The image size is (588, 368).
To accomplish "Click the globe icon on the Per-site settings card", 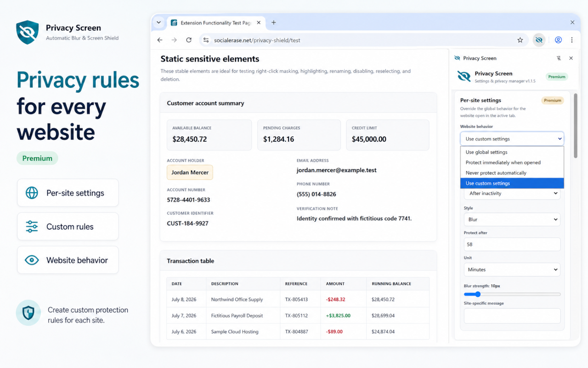I will click(32, 193).
